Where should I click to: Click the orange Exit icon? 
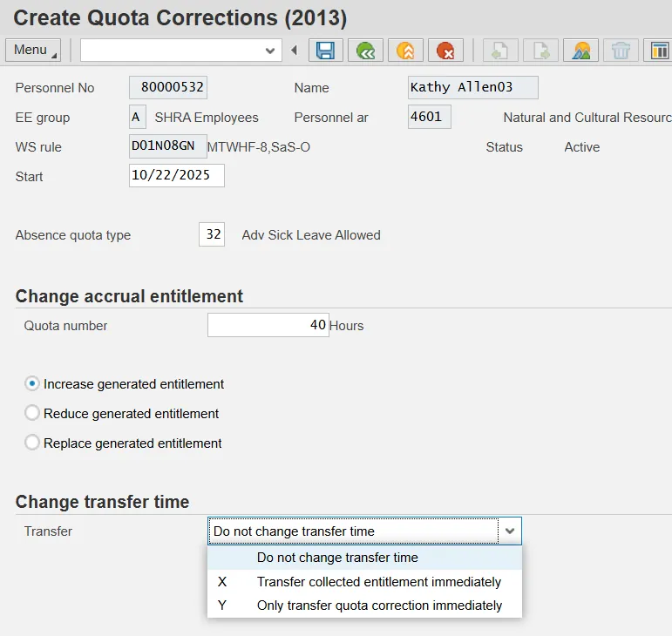(405, 51)
